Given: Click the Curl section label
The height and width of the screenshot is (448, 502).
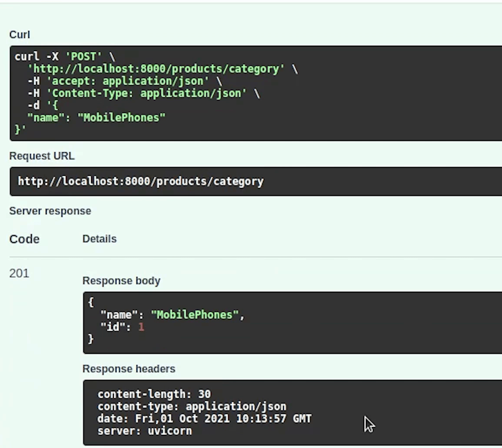Looking at the screenshot, I should click(x=20, y=34).
